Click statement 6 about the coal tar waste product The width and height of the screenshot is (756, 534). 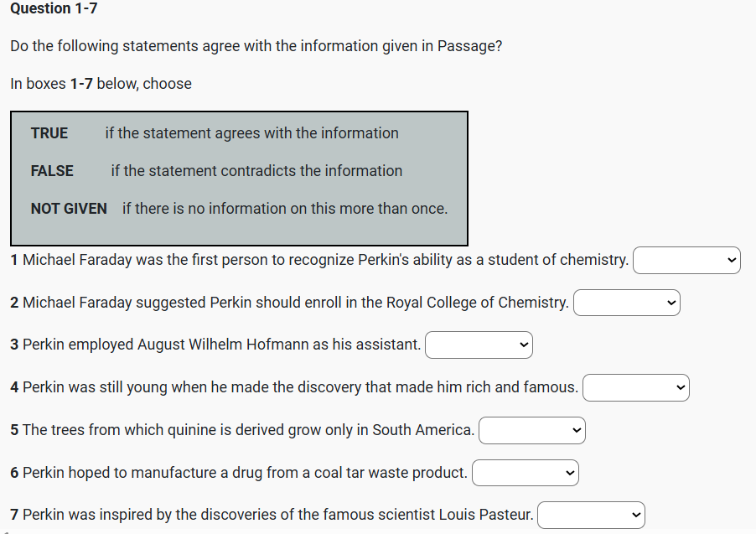pyautogui.click(x=239, y=473)
